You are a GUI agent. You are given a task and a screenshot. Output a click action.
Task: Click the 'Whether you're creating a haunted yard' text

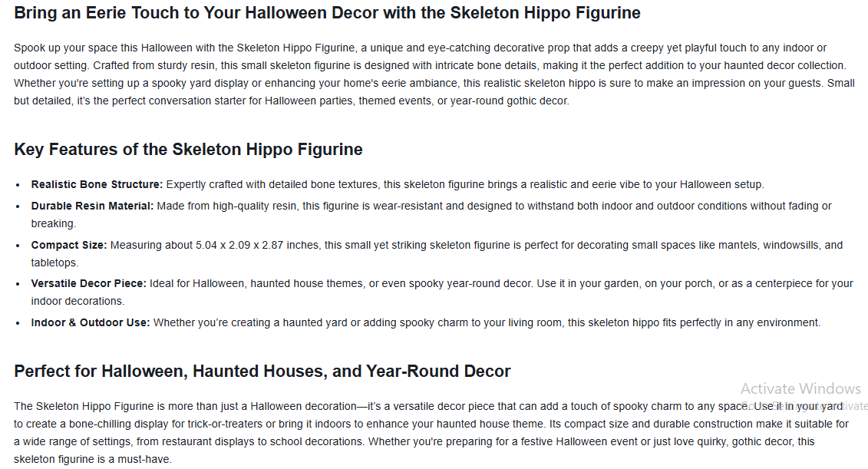click(x=487, y=322)
